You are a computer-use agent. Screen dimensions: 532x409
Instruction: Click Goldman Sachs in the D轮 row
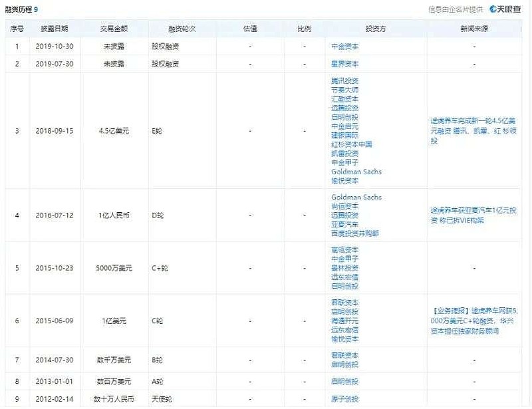(356, 197)
